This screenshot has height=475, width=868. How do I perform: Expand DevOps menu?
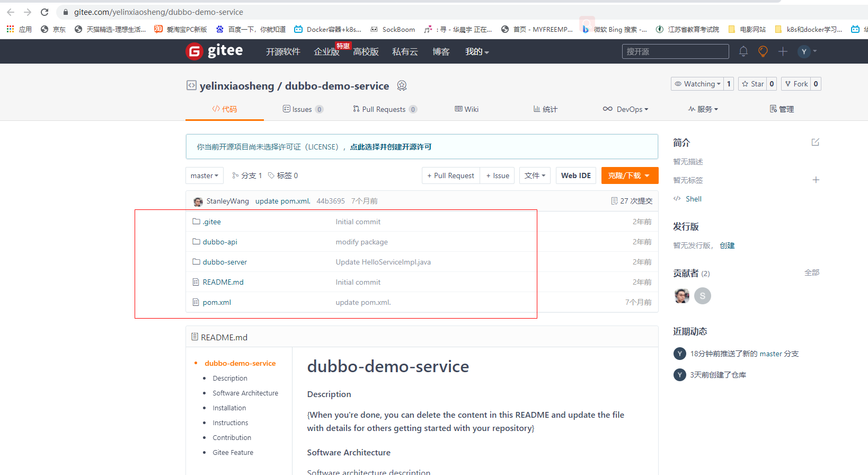pos(625,109)
